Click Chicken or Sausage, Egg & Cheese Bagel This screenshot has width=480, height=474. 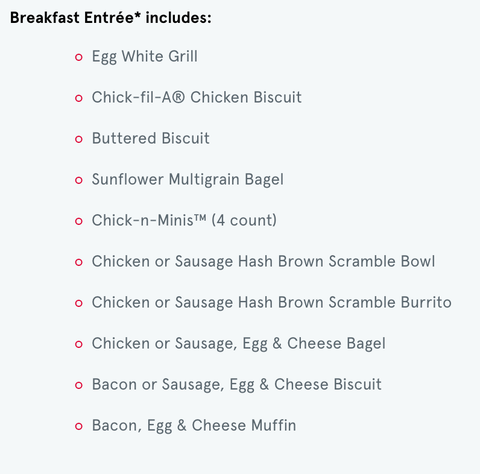239,344
